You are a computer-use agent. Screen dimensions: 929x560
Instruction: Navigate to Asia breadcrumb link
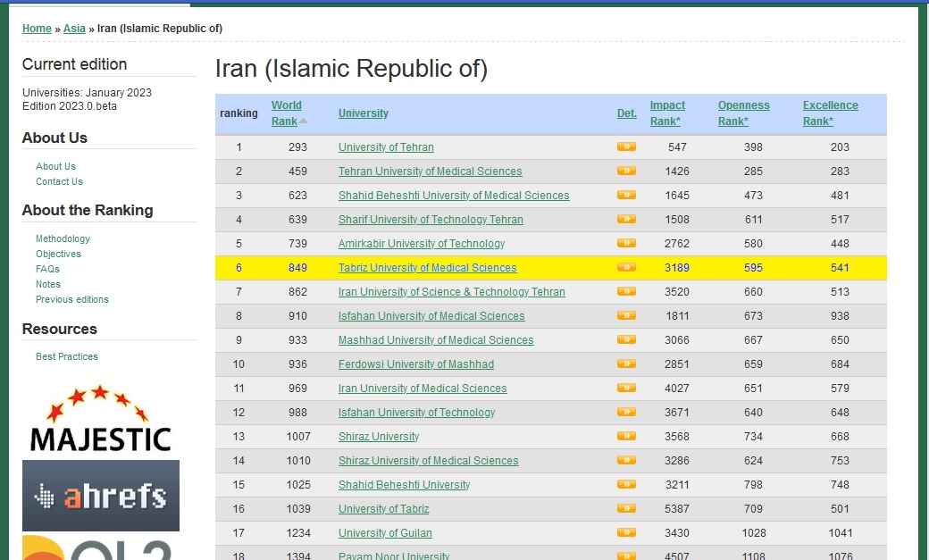click(74, 29)
